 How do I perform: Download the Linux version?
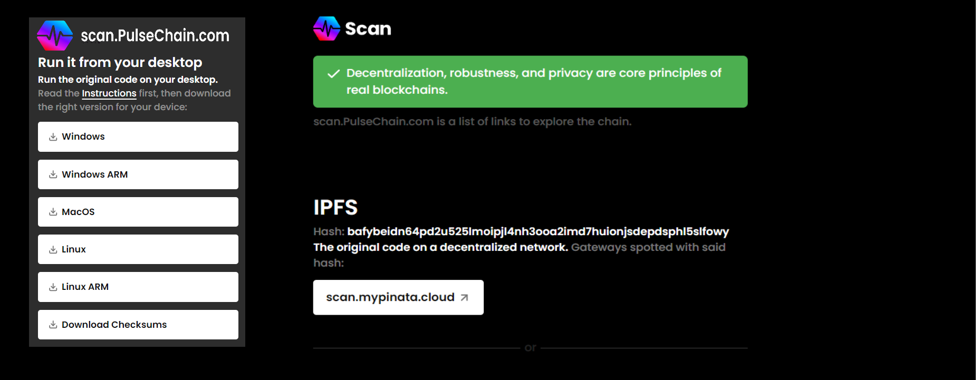[x=138, y=249]
